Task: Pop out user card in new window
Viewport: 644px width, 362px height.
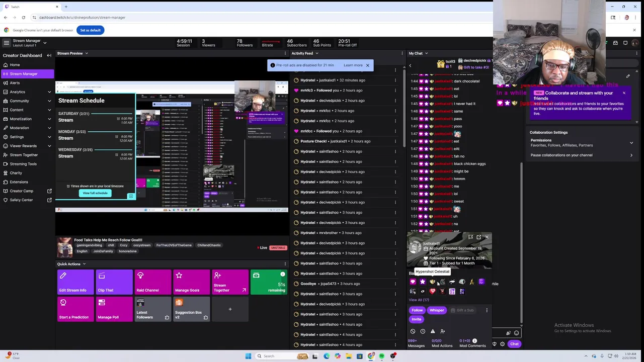Action: tap(478, 237)
